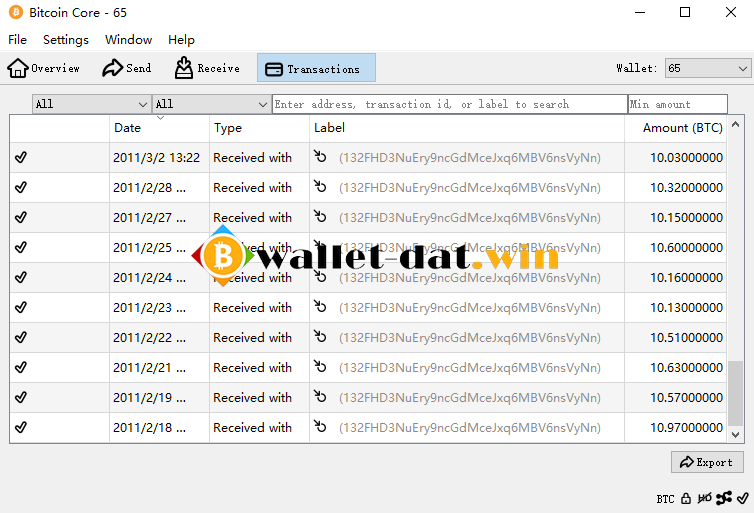Click the Min amount field
Screen dimensions: 754x513
click(x=678, y=104)
